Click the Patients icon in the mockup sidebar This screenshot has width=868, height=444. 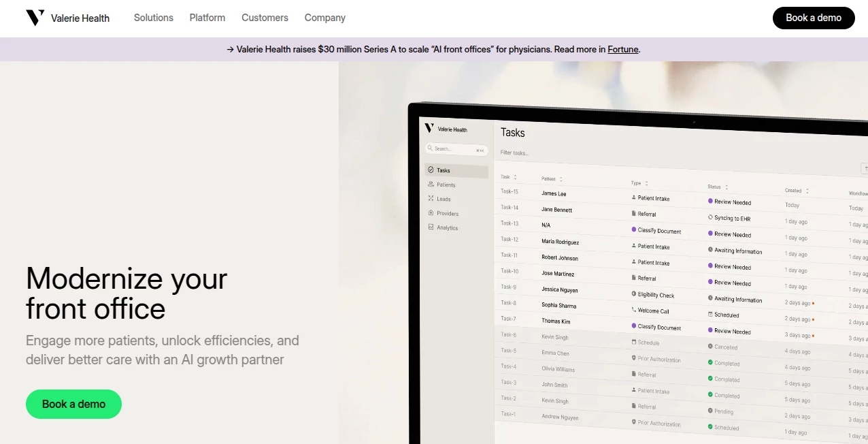(431, 185)
